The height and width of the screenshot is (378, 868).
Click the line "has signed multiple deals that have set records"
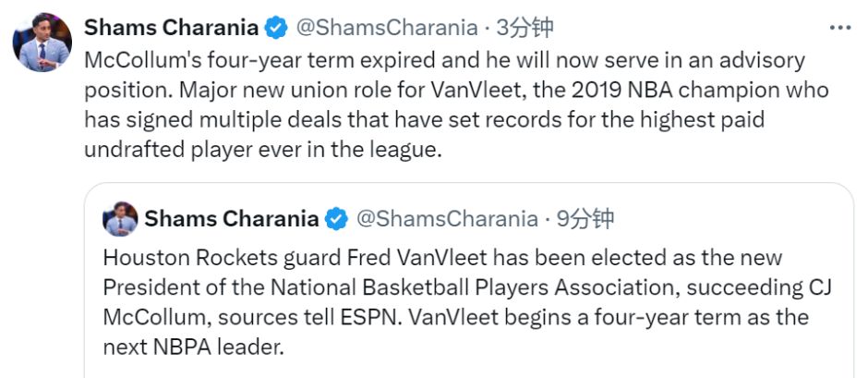pos(424,121)
